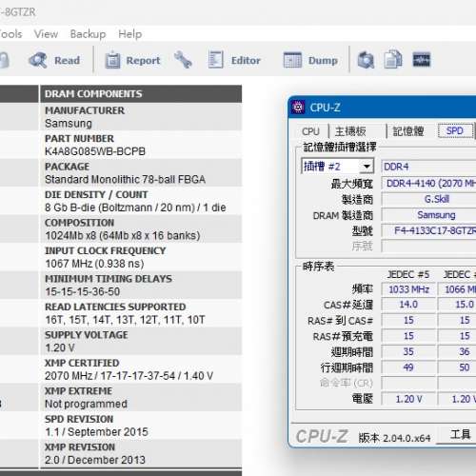Image resolution: width=476 pixels, height=476 pixels.
Task: Switch to the 主機板 tab in CPU-Z
Action: (x=350, y=131)
